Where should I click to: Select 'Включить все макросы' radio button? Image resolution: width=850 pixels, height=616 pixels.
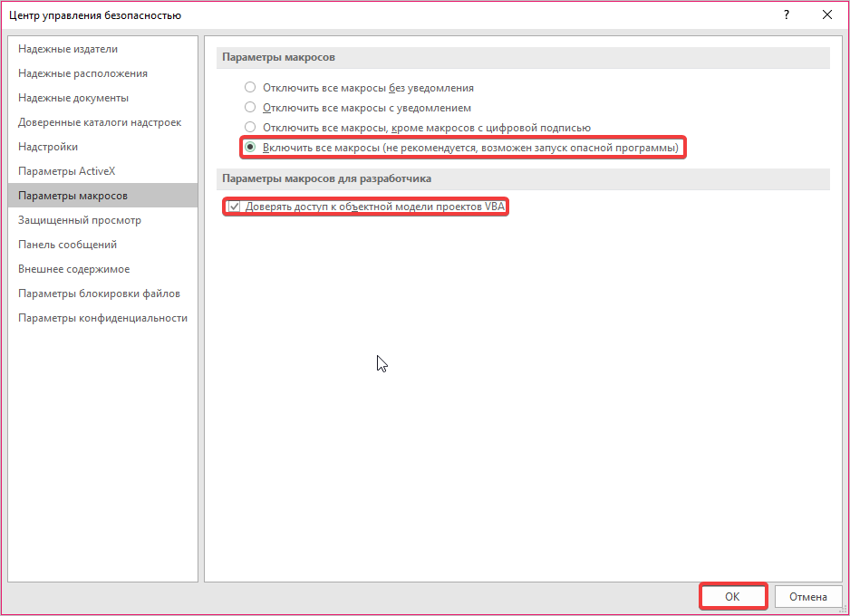250,147
